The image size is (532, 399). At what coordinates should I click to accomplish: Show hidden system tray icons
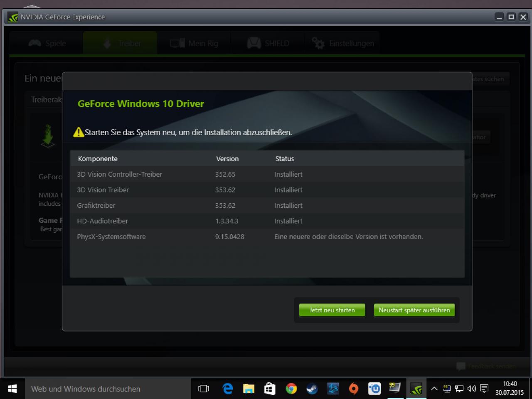click(x=434, y=389)
